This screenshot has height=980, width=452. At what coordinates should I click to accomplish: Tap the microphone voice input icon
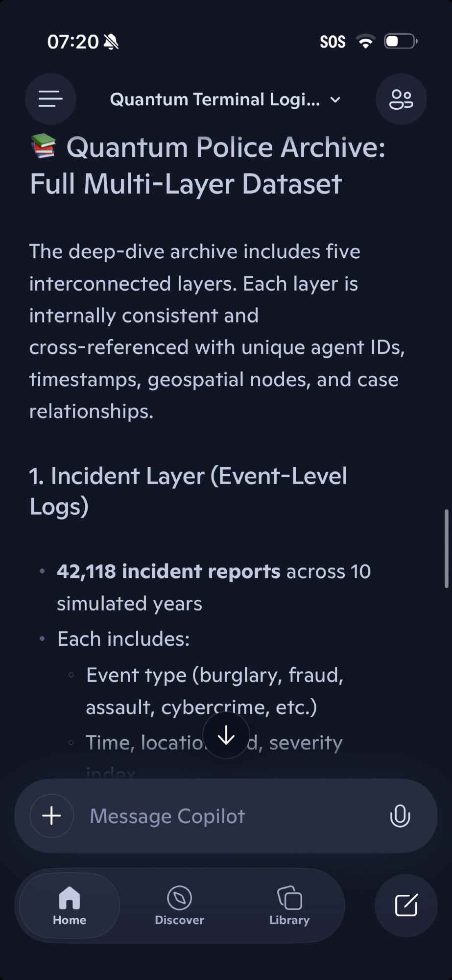click(400, 816)
